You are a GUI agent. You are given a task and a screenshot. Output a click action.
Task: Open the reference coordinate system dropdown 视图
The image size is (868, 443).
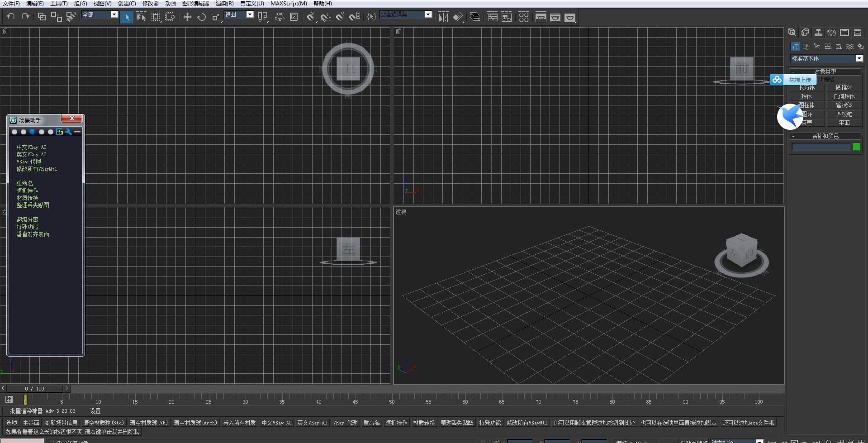239,14
